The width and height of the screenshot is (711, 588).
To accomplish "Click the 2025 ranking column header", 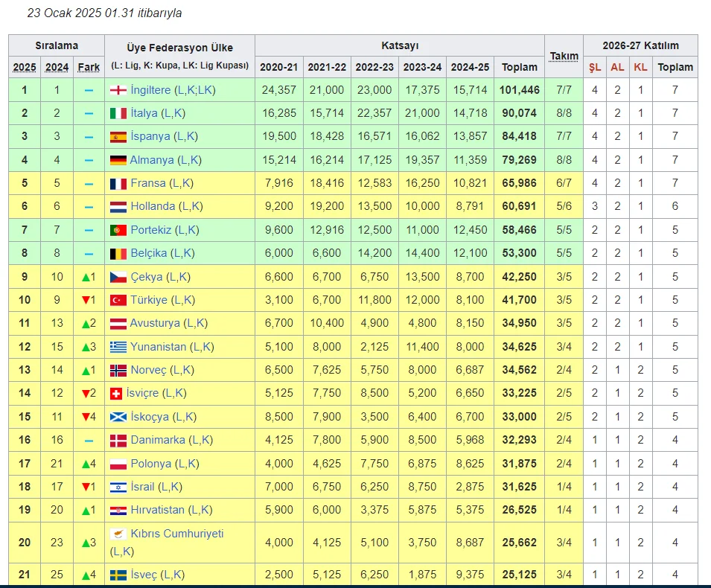I will coord(25,67).
